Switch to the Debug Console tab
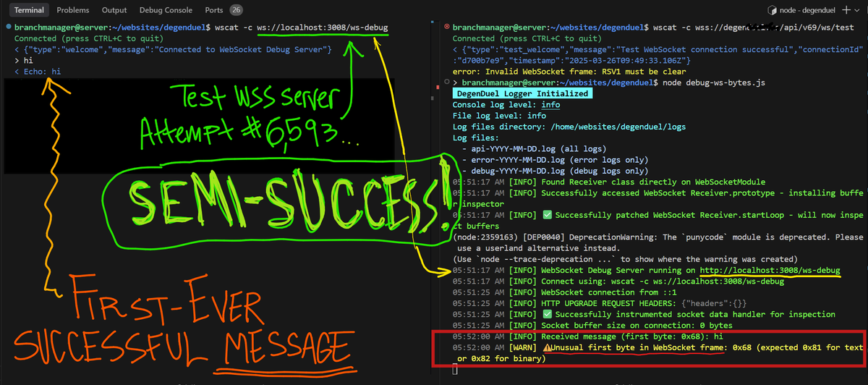Viewport: 868px width, 385px height. tap(166, 10)
